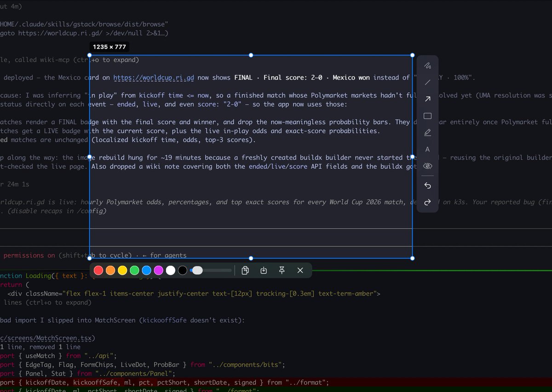Image resolution: width=552 pixels, height=392 pixels.
Task: Pick the green color swatch
Action: (134, 271)
